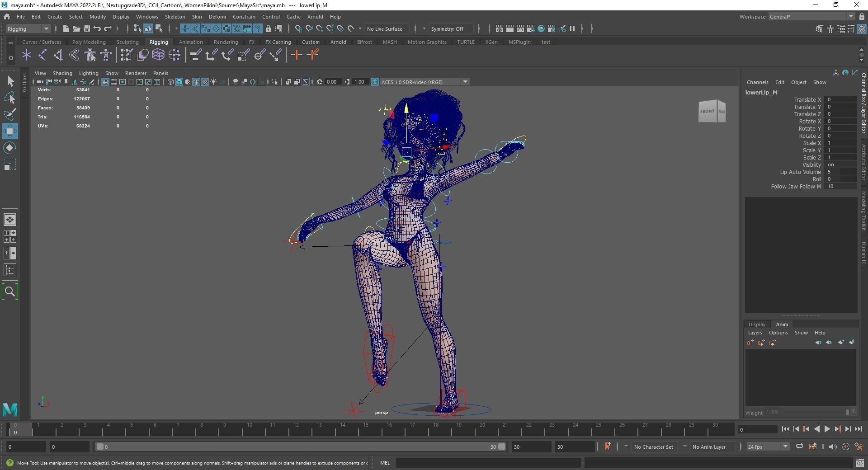This screenshot has height=470, width=868.
Task: Click the Translate X attribute label
Action: click(807, 99)
